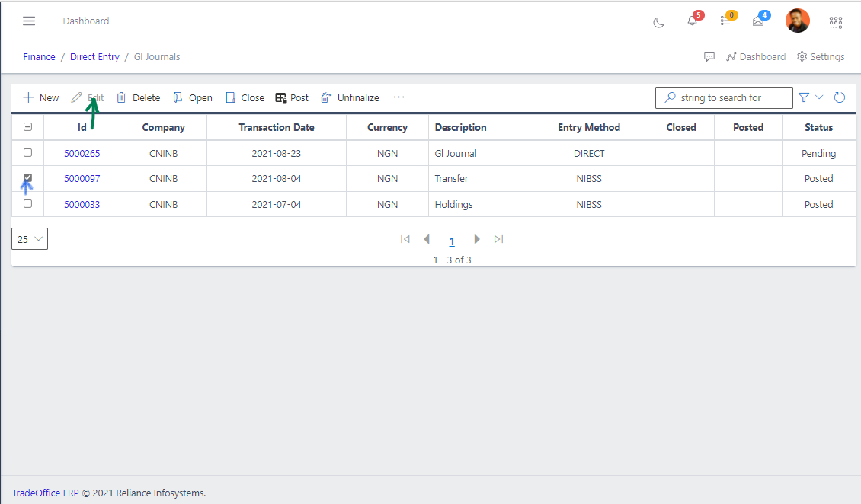Sort by Id column header
This screenshot has height=504, width=861.
coord(82,127)
